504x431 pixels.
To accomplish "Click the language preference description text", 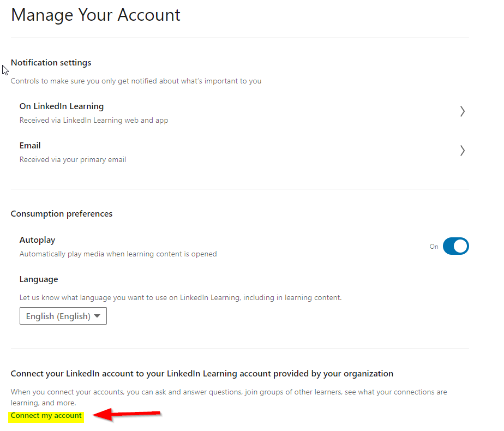I will 181,298.
